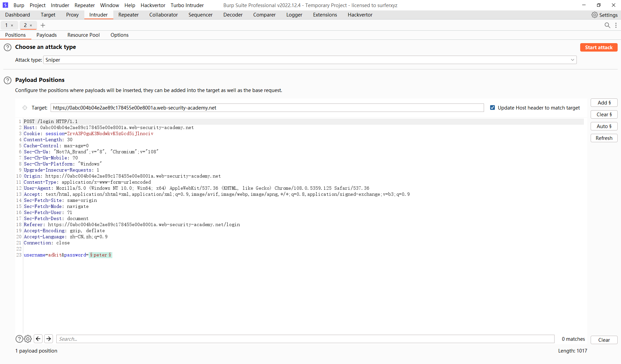Open the Intruder menu in menu bar
Image resolution: width=621 pixels, height=364 pixels.
click(60, 5)
